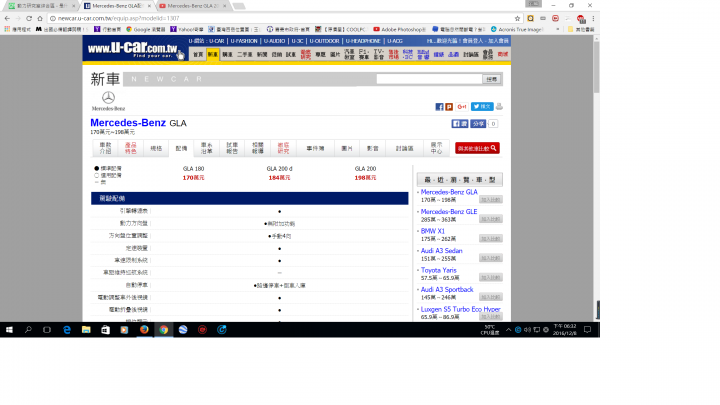Click the search submit button beside the search box
Screen dimensions: 720x405
point(492,79)
